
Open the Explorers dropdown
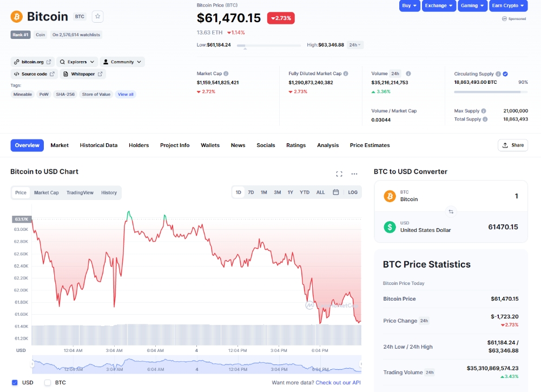(x=77, y=62)
